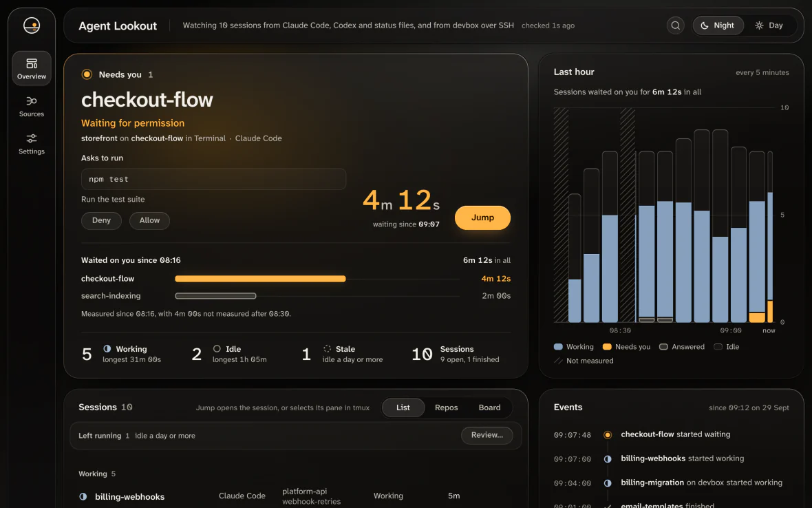The height and width of the screenshot is (508, 812).
Task: Allow the npm test request
Action: pyautogui.click(x=149, y=220)
